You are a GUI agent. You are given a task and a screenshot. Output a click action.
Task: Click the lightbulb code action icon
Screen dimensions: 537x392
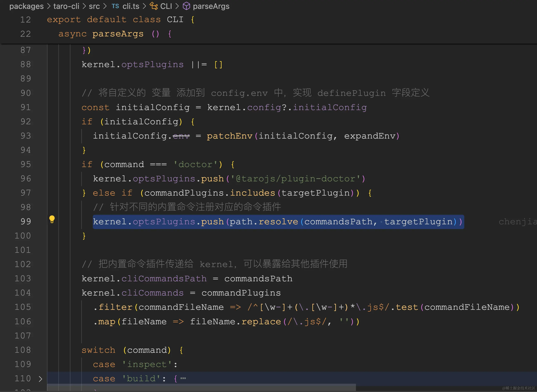click(52, 219)
